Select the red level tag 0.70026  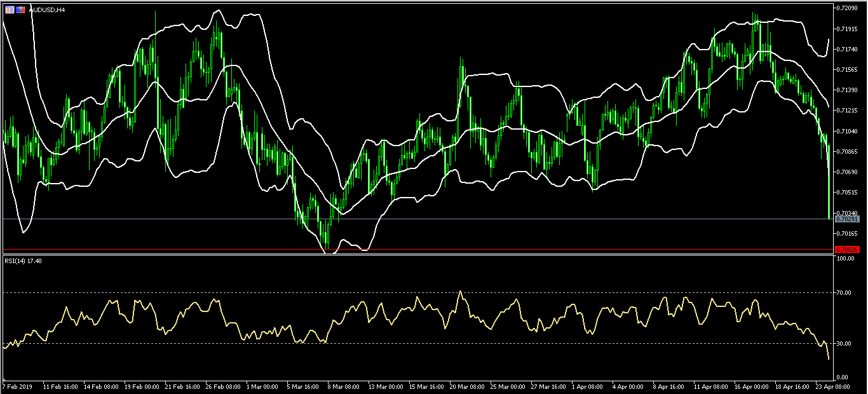pyautogui.click(x=848, y=249)
